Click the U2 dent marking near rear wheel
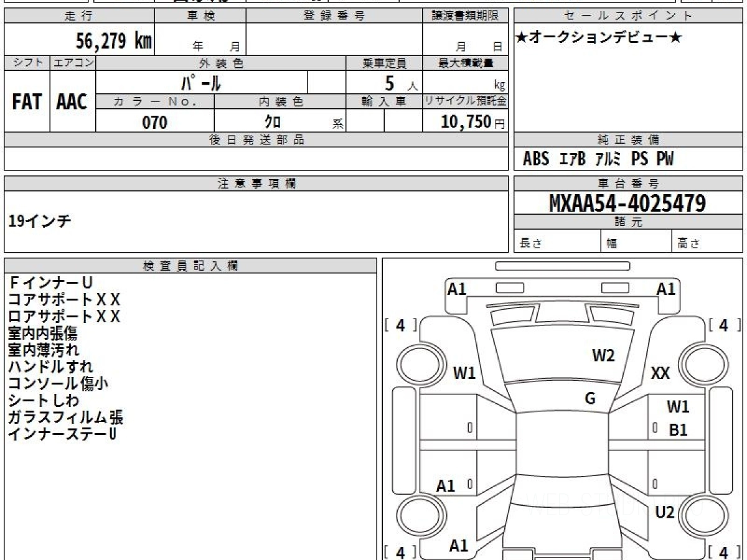The image size is (747, 560). pos(665,512)
